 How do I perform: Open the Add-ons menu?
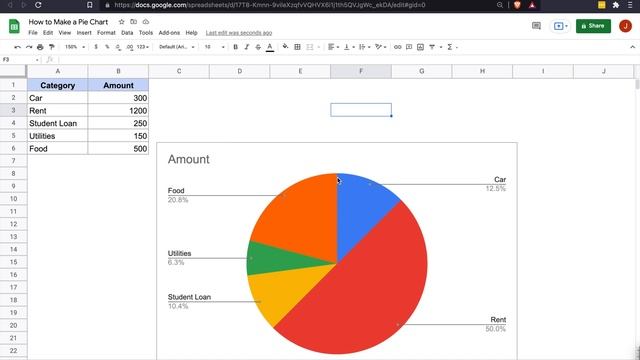(169, 33)
